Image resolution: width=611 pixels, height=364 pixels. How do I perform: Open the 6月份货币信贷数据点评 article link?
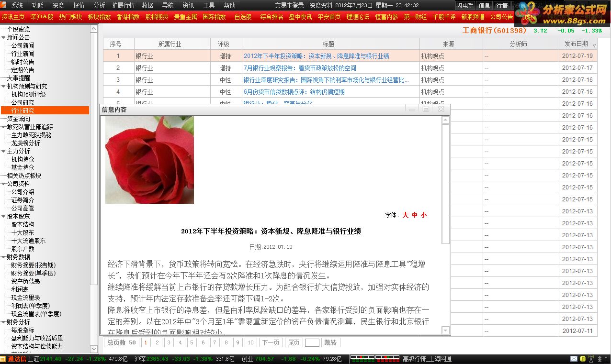[294, 92]
